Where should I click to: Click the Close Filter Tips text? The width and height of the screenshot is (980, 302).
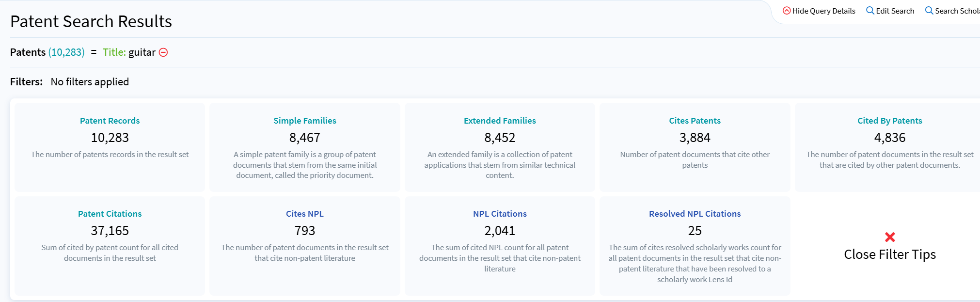tap(890, 254)
